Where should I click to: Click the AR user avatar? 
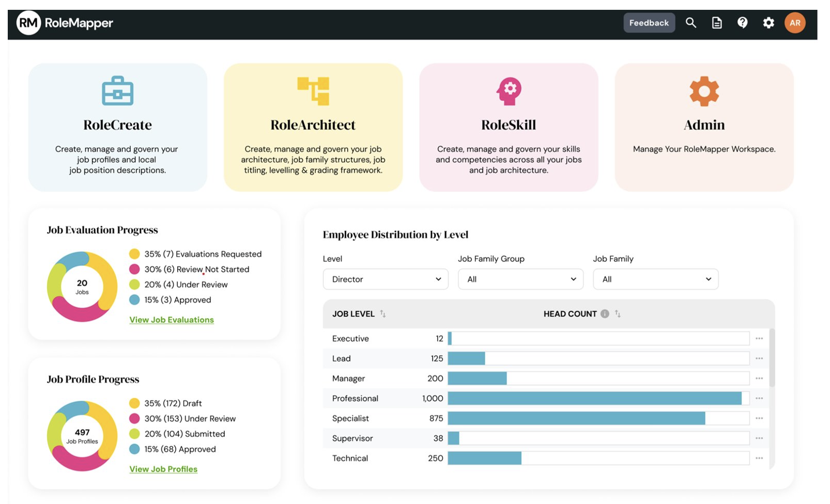pyautogui.click(x=795, y=23)
